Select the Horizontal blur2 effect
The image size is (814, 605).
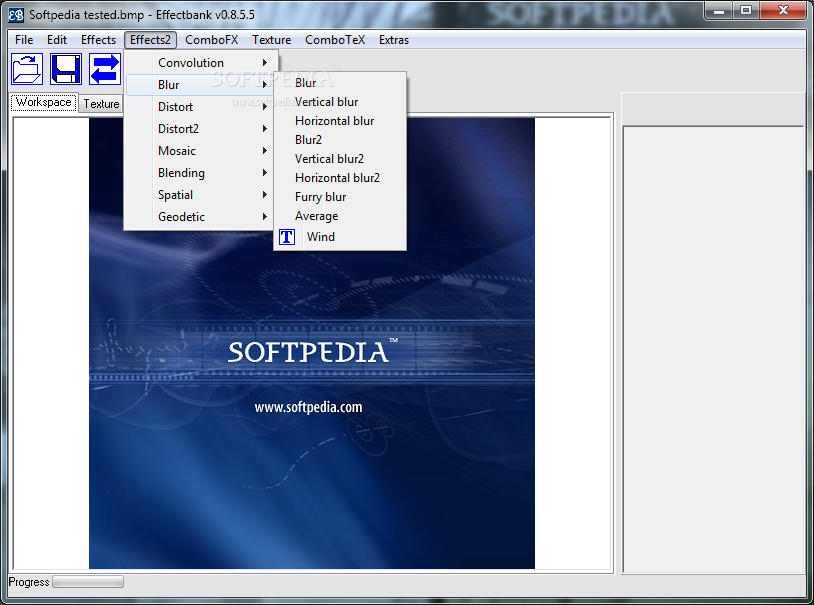pos(340,178)
